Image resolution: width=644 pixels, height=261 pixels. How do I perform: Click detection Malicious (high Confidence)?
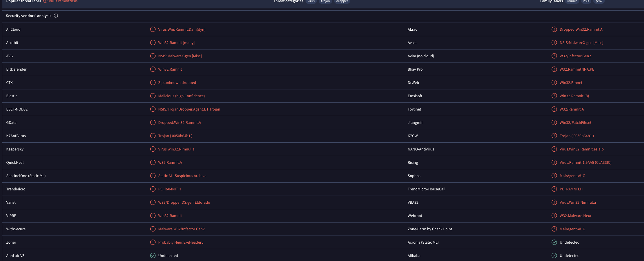click(x=181, y=96)
